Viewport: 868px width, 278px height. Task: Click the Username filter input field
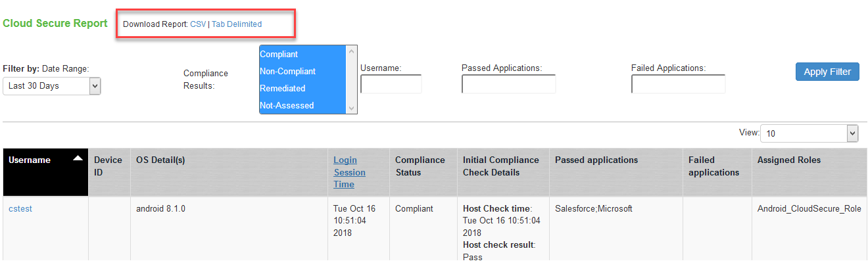(391, 84)
